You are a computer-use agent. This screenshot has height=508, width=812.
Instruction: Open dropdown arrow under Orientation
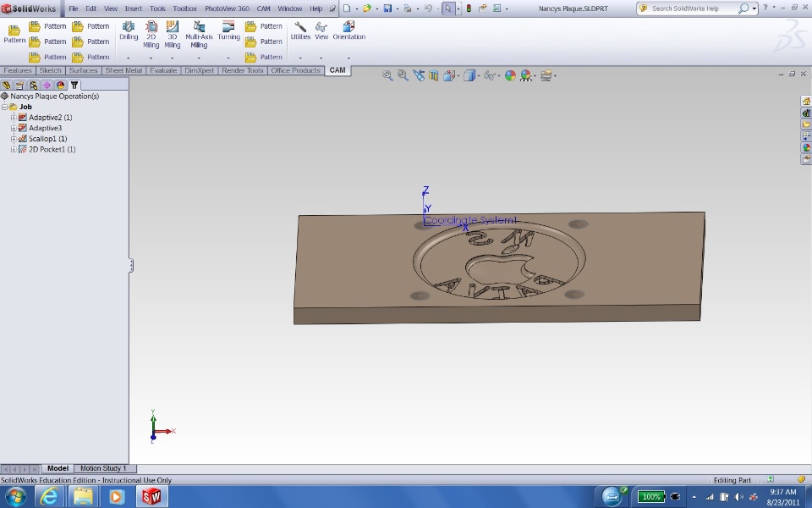tap(348, 58)
